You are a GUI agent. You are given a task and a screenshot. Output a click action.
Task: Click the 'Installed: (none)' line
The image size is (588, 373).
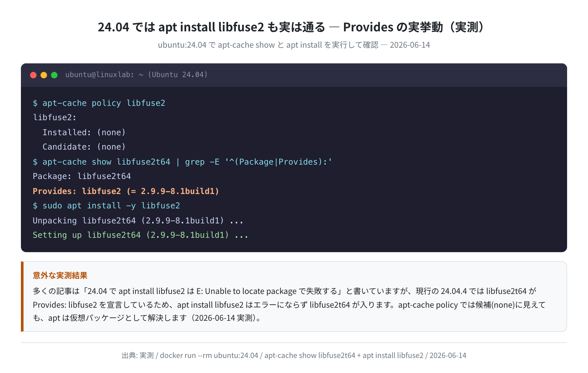coord(84,132)
